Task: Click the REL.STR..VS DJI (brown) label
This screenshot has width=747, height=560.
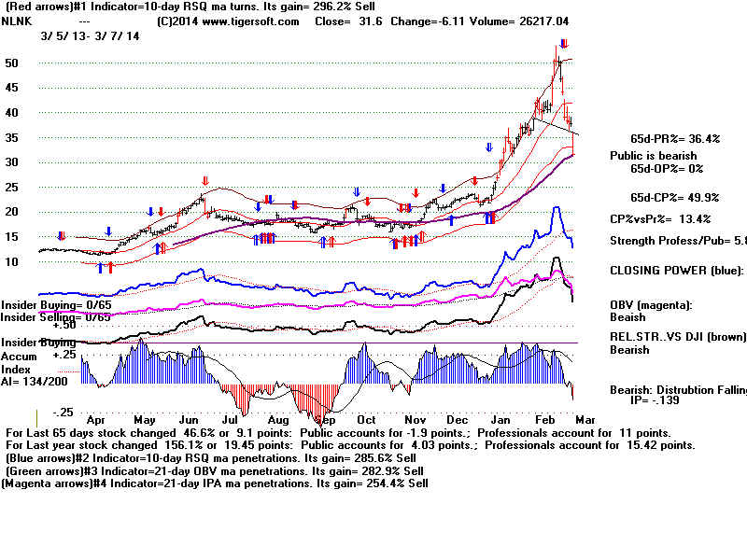Action: [678, 337]
